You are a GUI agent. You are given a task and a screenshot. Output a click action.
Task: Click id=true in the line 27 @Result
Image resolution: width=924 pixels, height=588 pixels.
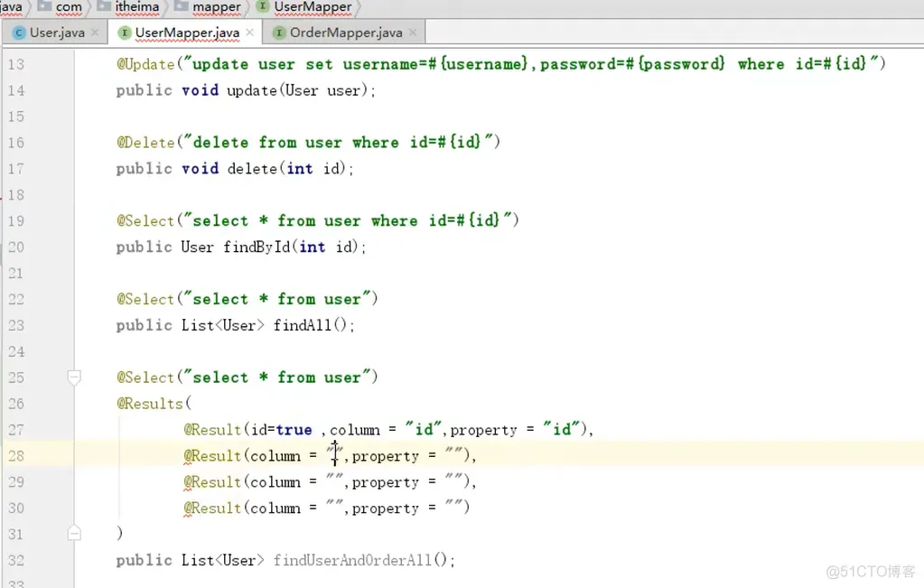[281, 430]
